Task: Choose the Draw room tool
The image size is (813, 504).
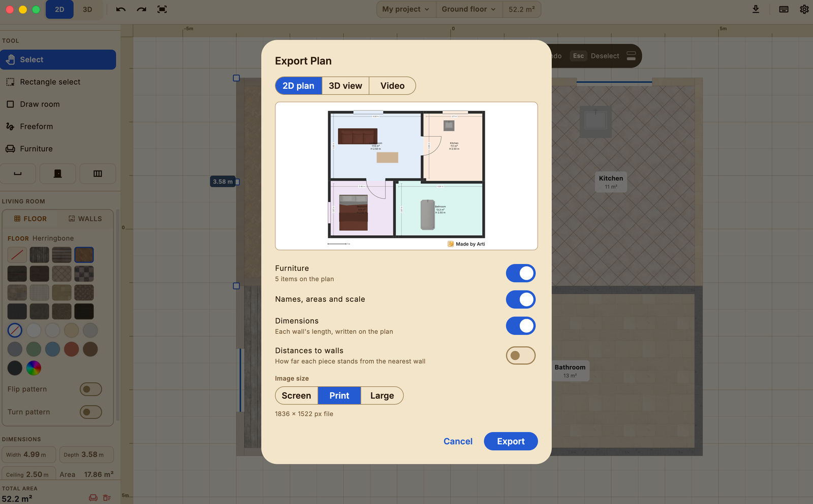Action: pos(58,104)
